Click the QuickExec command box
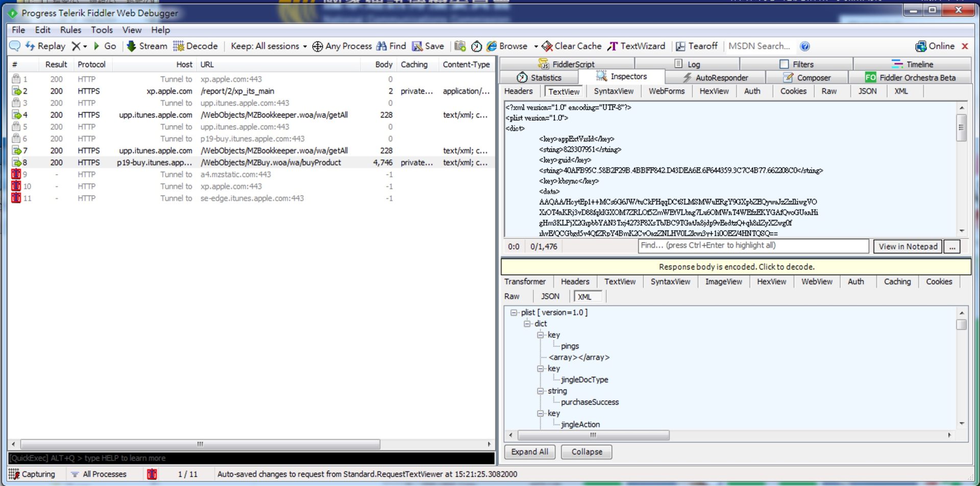The width and height of the screenshot is (980, 486). 251,458
